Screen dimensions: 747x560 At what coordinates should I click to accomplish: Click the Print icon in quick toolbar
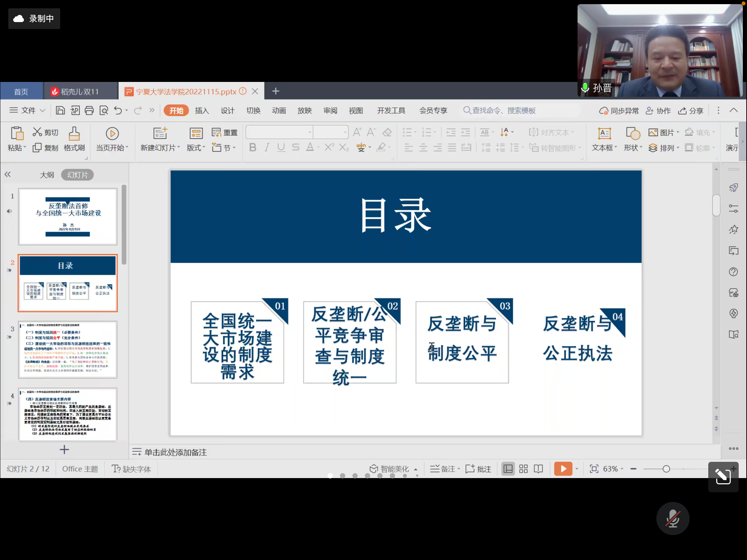point(89,110)
